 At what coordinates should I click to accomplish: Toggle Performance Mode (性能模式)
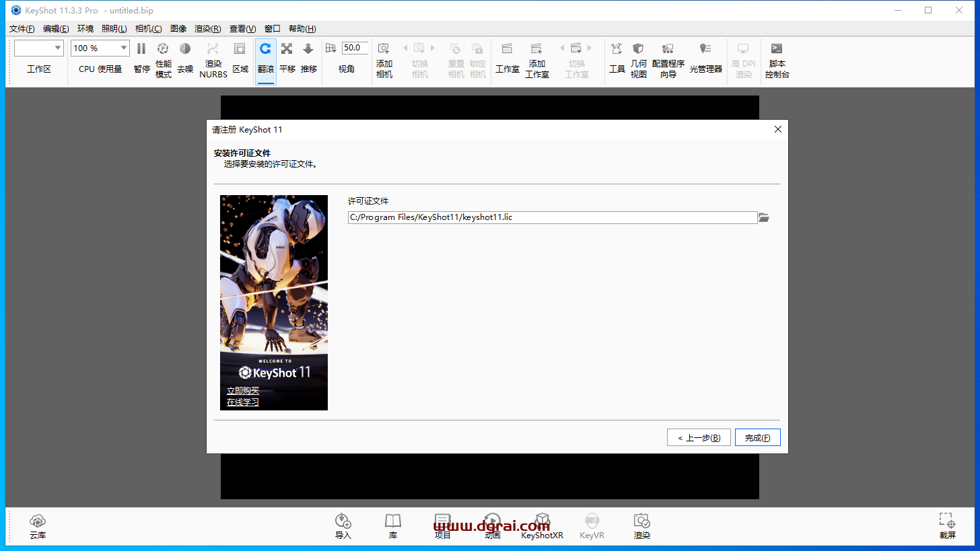(x=163, y=49)
